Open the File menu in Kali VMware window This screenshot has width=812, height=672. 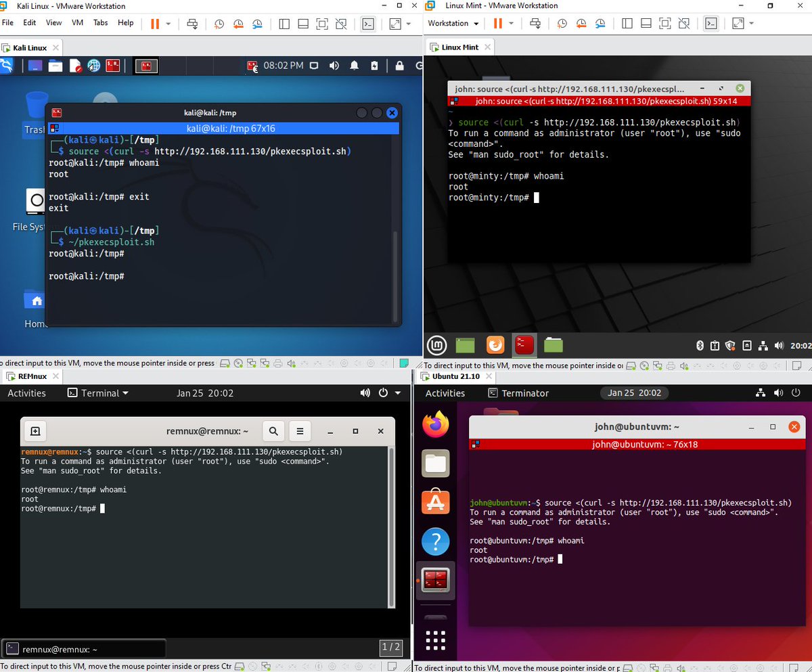pyautogui.click(x=8, y=22)
